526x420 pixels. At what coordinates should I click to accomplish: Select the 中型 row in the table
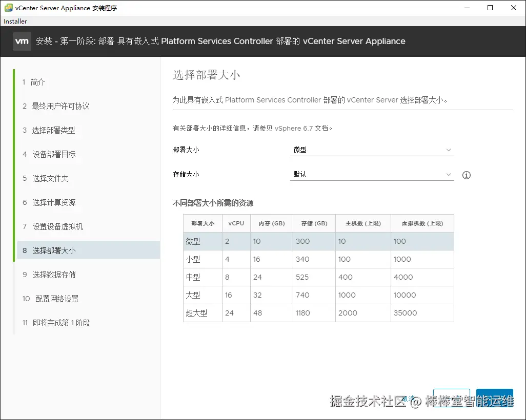318,277
